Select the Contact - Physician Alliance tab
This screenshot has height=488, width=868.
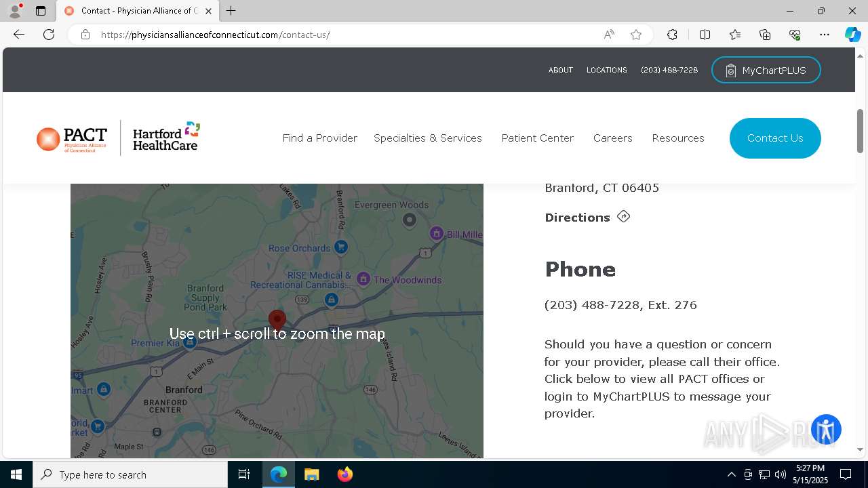(137, 11)
